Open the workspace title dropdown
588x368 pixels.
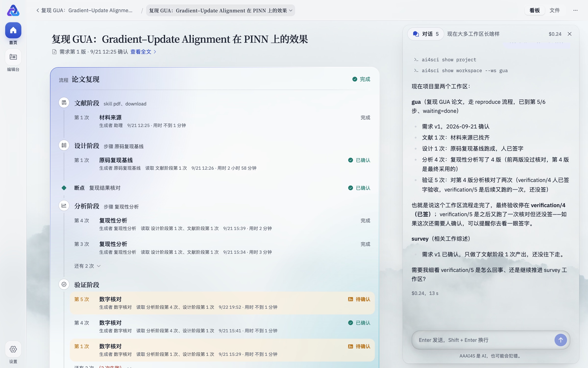pos(220,10)
